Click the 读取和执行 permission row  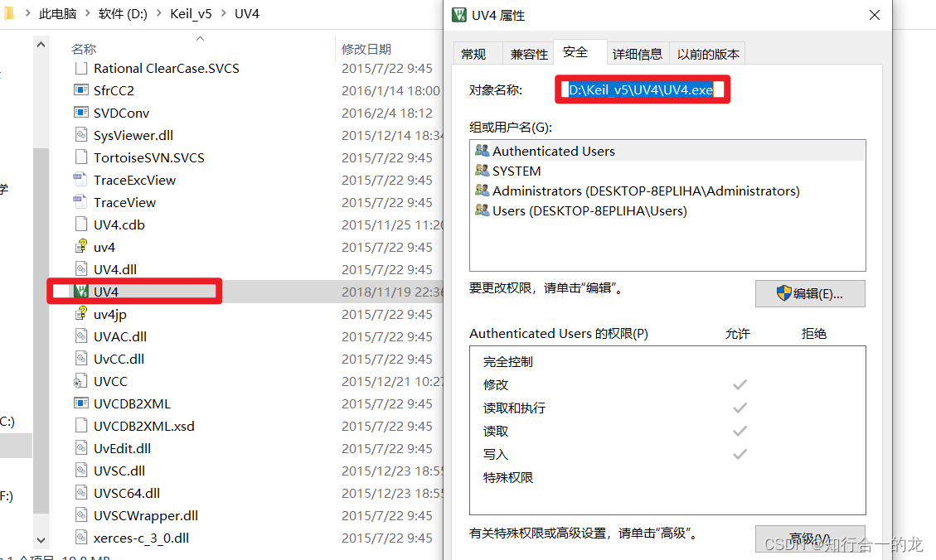pyautogui.click(x=667, y=408)
